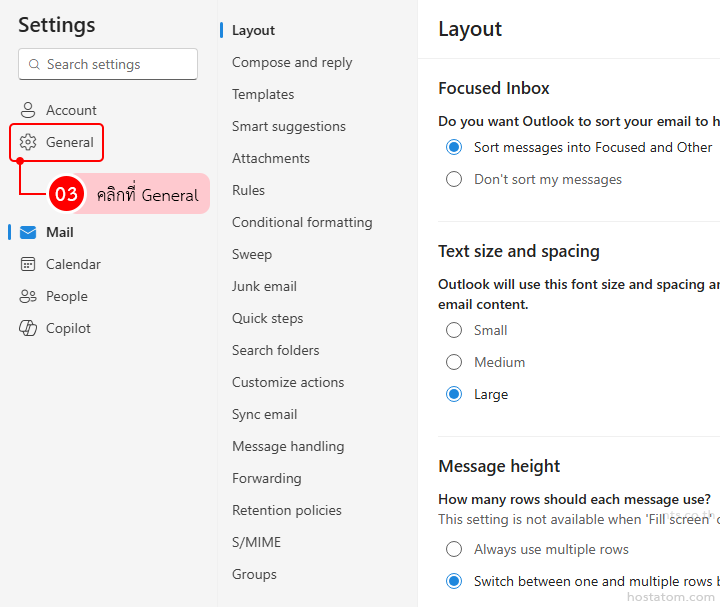Open the Groups settings
Screen dimensions: 720x607
coord(254,574)
